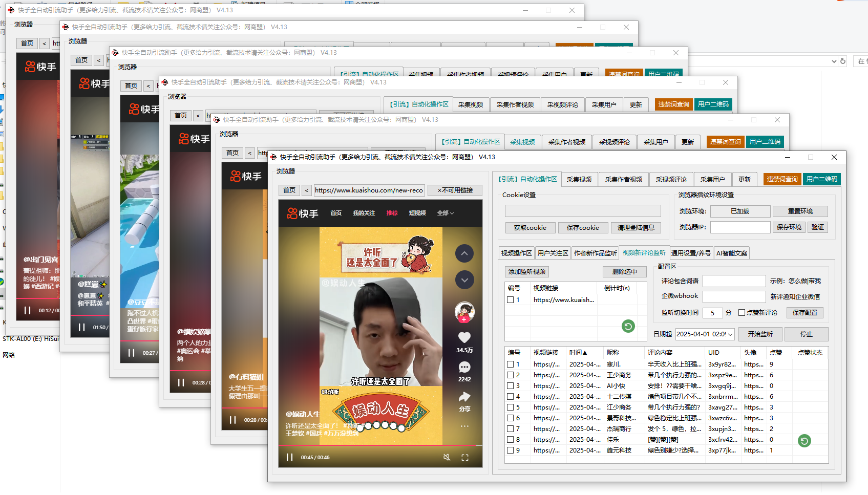The height and width of the screenshot is (495, 868).
Task: Select comment row 7 checkbox (杰瑞商行)
Action: (x=510, y=429)
